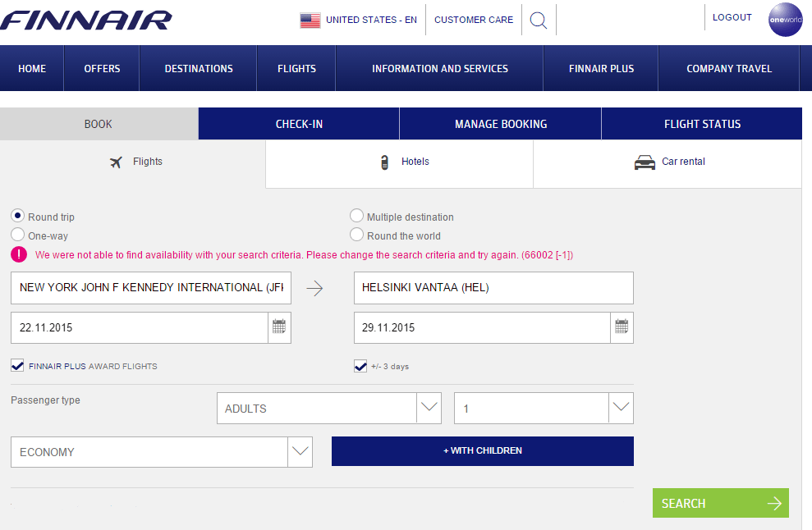Click destination field Helsinki Vantaa (HEL)
The width and height of the screenshot is (812, 530).
[493, 288]
